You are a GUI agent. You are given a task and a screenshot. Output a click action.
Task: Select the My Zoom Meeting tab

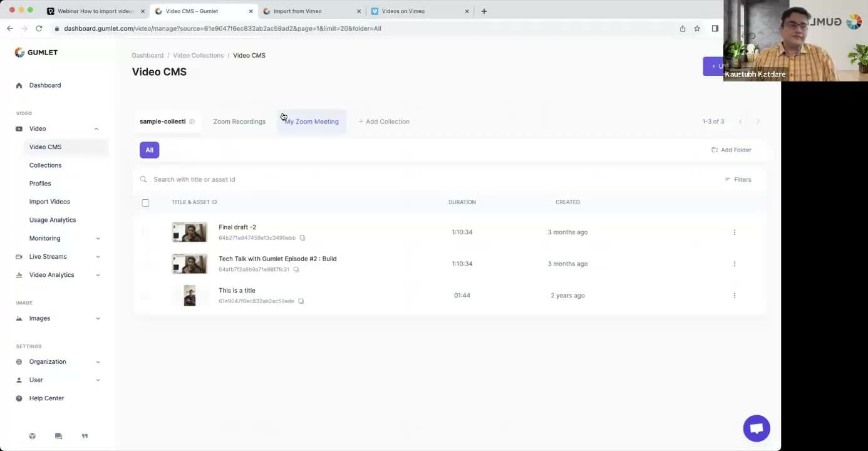(x=311, y=122)
